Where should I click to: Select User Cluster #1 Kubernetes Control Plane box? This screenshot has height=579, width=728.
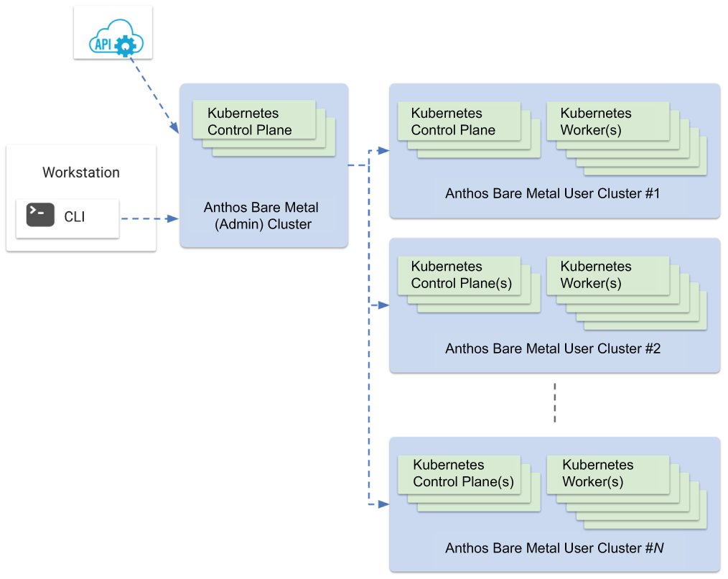(459, 121)
